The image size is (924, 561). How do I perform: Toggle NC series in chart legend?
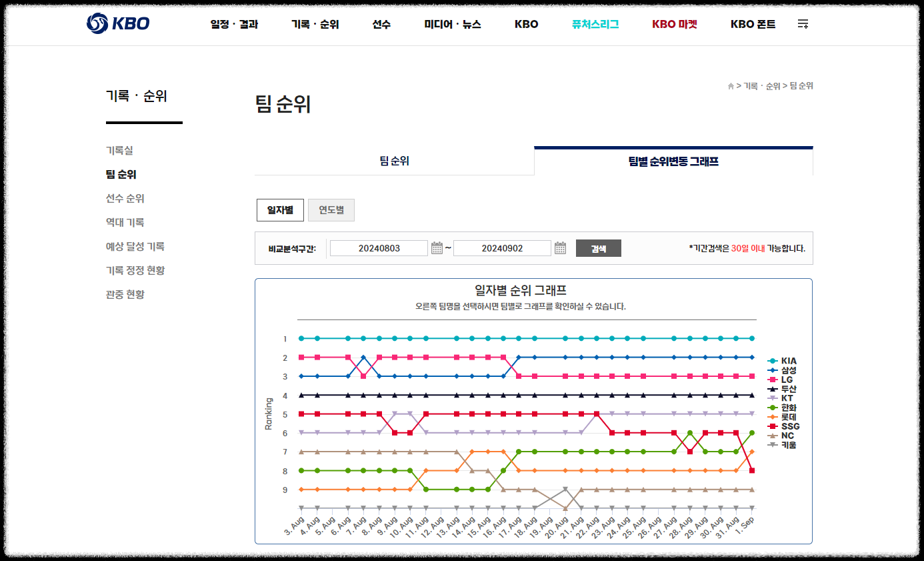click(x=781, y=436)
